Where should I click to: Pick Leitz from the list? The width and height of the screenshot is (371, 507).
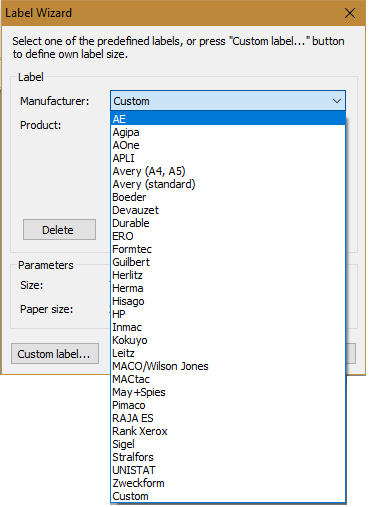(x=228, y=353)
